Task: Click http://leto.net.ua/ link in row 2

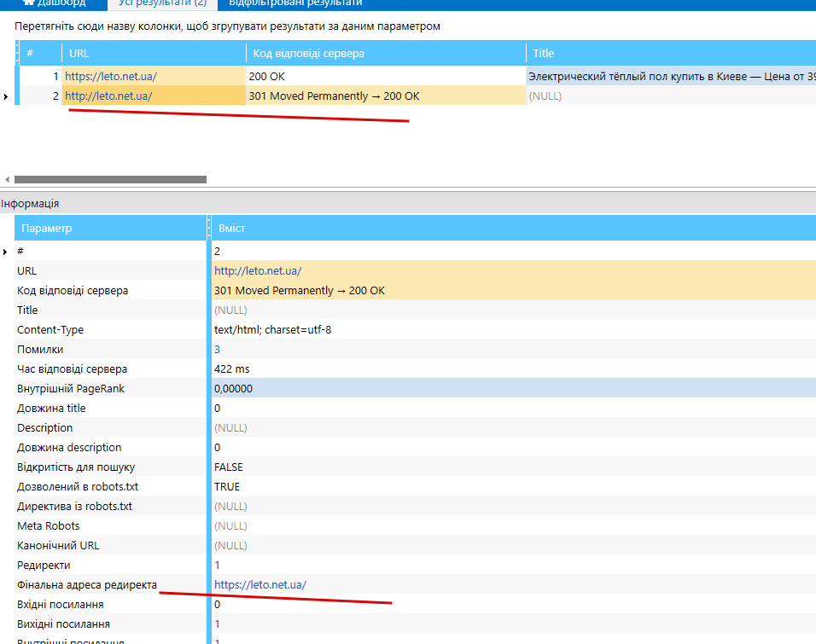Action: point(108,96)
